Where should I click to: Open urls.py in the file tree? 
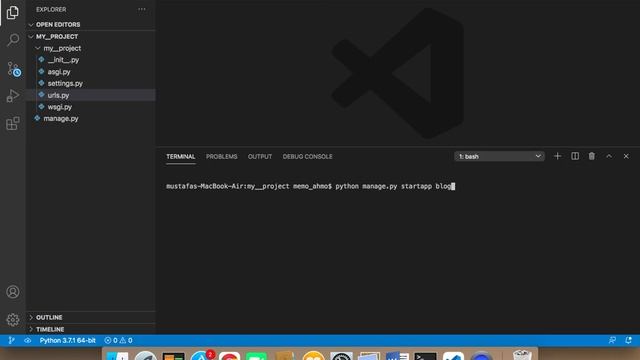pos(58,95)
